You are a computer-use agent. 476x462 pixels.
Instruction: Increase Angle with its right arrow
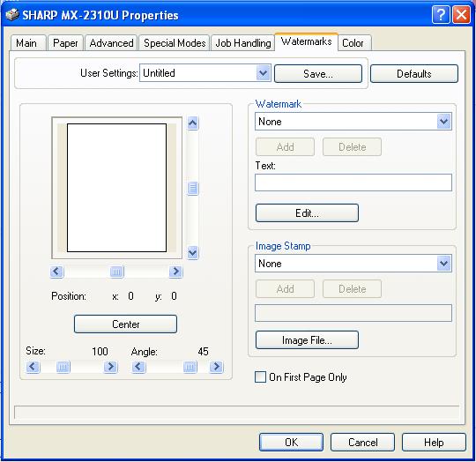[x=217, y=367]
